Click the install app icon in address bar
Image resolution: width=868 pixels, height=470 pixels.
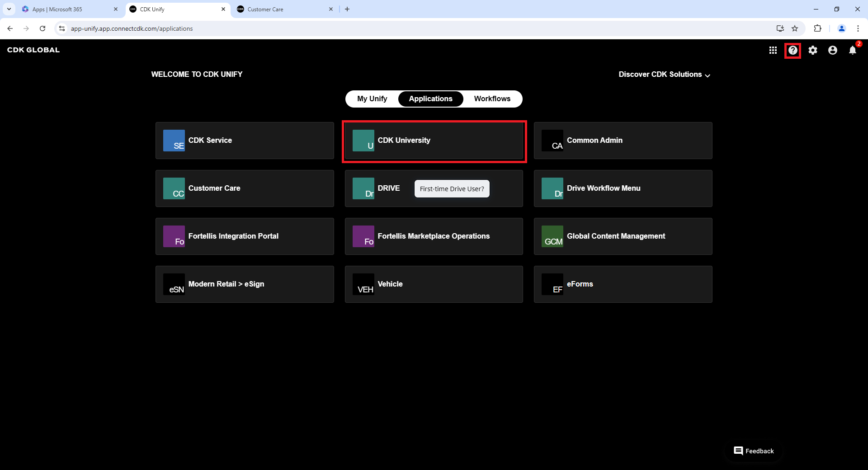780,28
